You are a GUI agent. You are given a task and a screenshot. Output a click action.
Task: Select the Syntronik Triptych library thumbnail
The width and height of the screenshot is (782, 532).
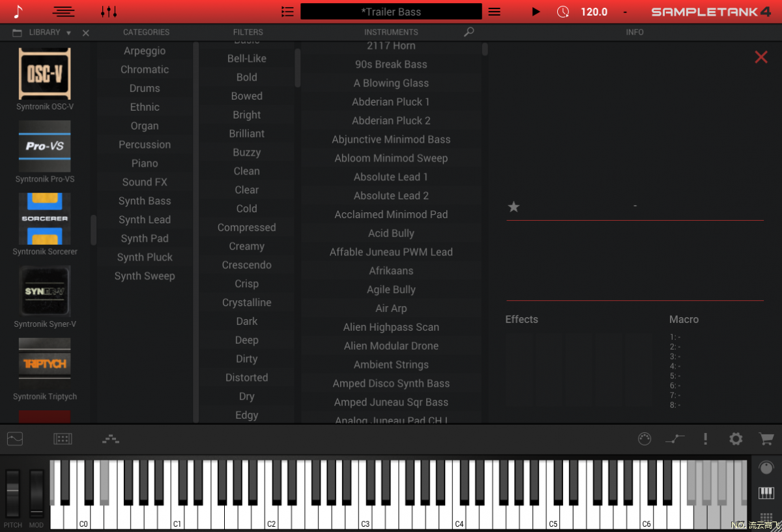(x=45, y=364)
